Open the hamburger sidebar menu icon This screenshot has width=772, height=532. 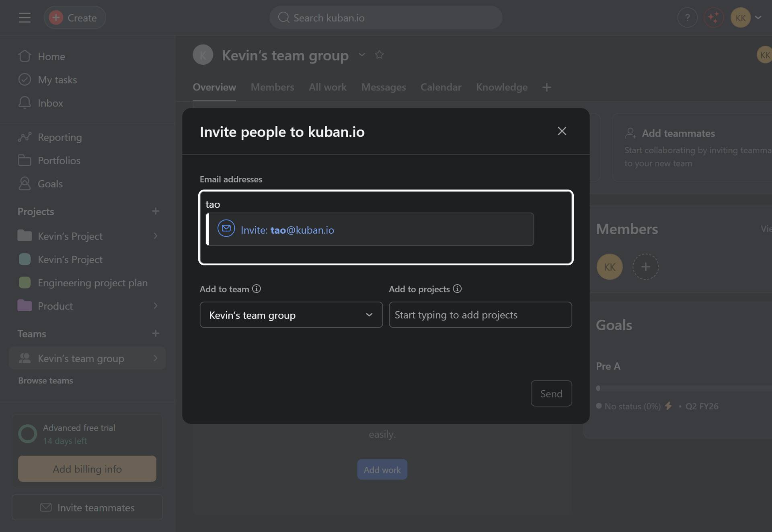(x=25, y=18)
